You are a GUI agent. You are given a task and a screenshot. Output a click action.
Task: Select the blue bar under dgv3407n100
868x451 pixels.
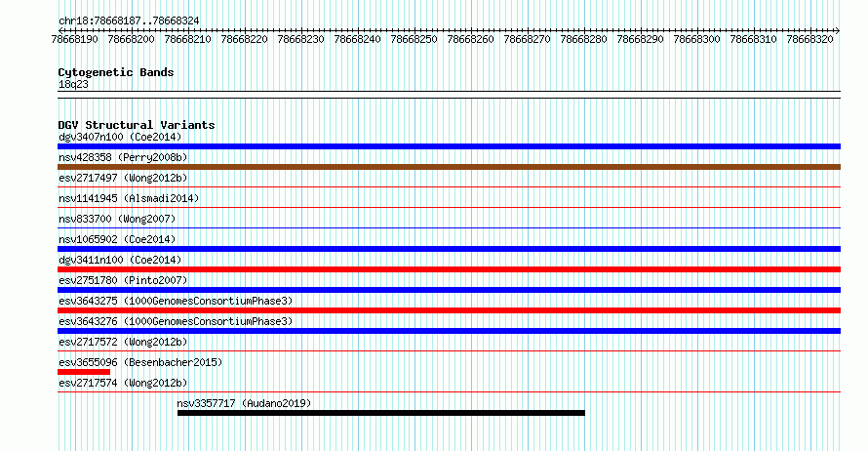click(449, 146)
